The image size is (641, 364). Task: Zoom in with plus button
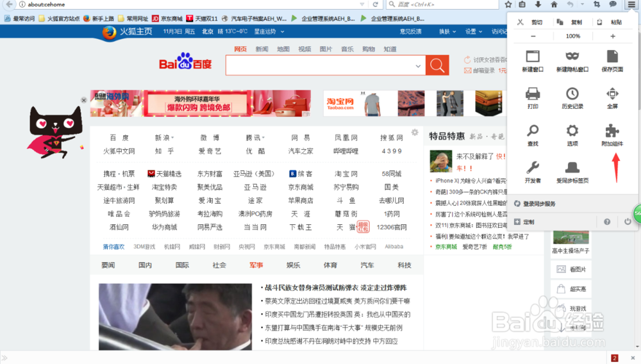tap(612, 37)
